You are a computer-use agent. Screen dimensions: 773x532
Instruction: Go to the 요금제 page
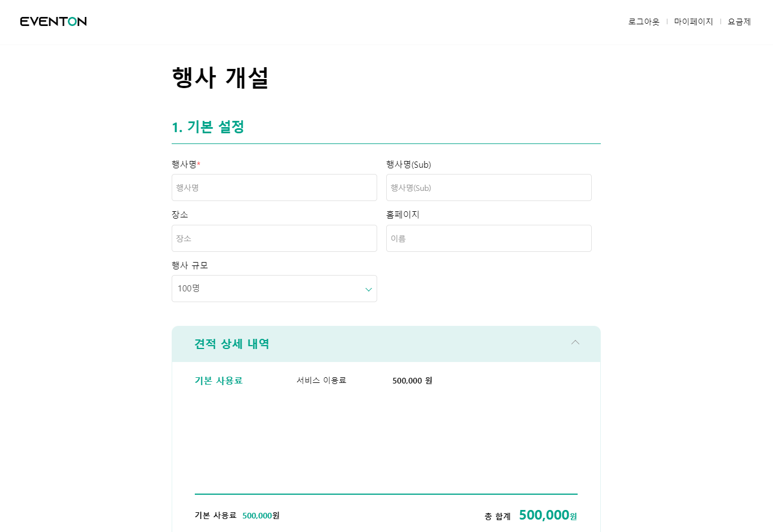point(739,21)
